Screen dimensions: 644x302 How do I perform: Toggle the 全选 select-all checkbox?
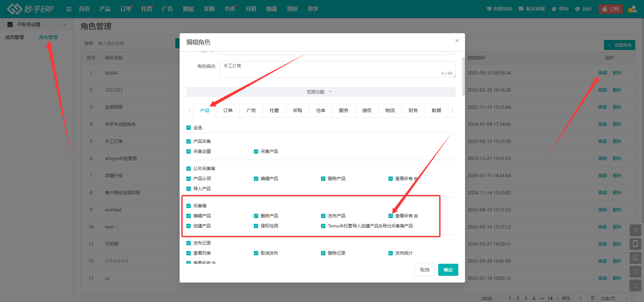(189, 128)
